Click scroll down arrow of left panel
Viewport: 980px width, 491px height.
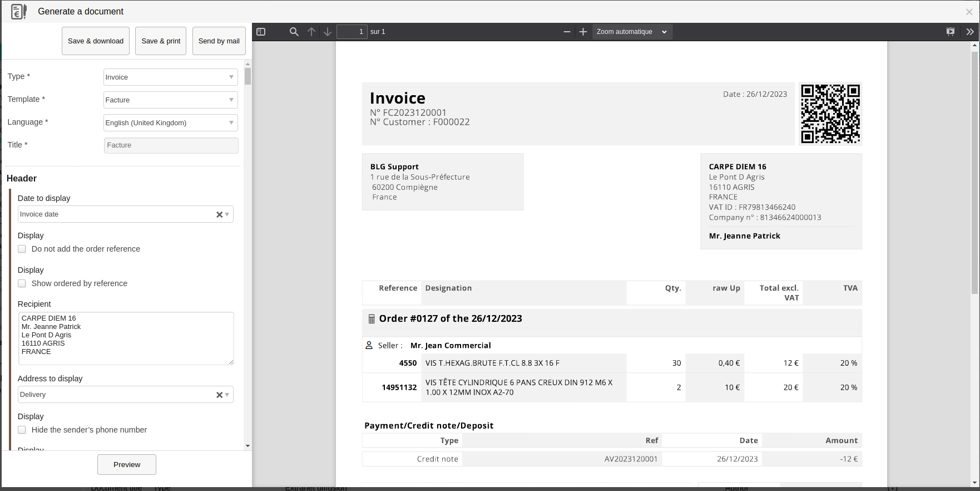(248, 446)
